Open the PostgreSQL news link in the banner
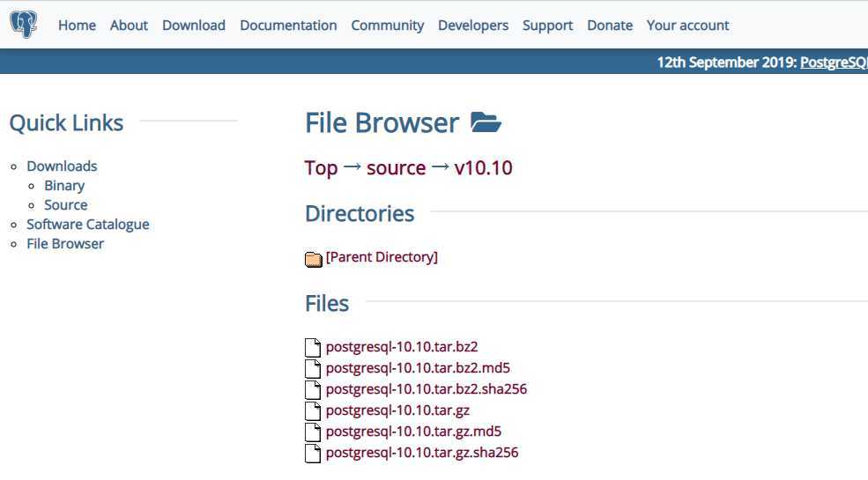This screenshot has height=480, width=868. [834, 62]
